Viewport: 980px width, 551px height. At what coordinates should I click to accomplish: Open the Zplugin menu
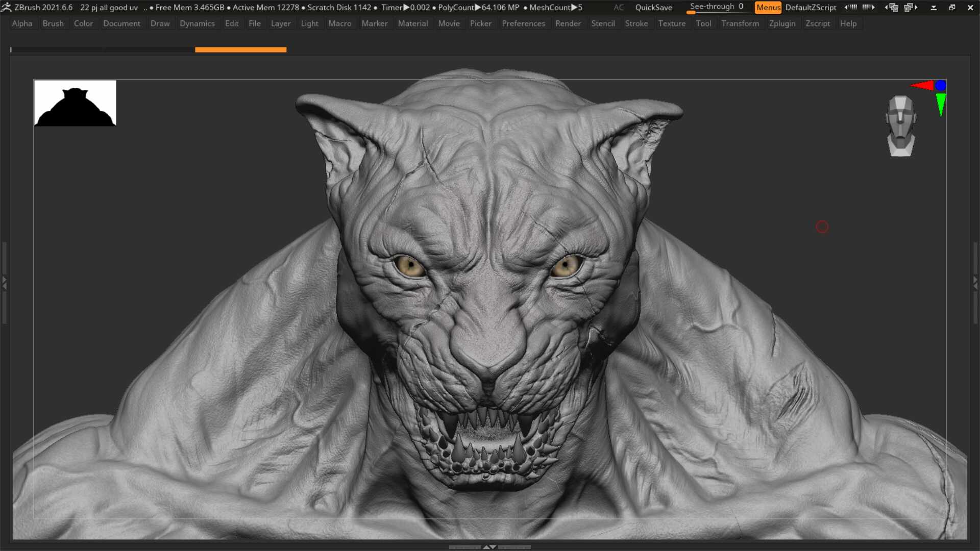[782, 23]
